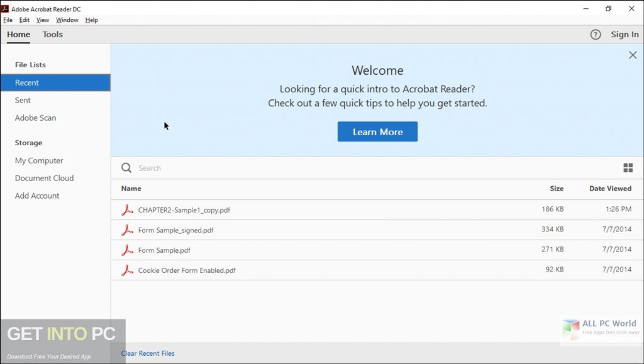Image resolution: width=644 pixels, height=364 pixels.
Task: Sort list by Name column header
Action: pos(131,189)
